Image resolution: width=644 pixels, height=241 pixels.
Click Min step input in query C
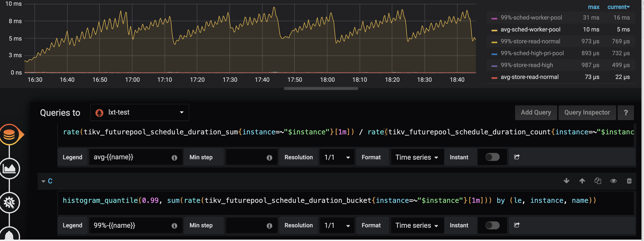pyautogui.click(x=251, y=225)
